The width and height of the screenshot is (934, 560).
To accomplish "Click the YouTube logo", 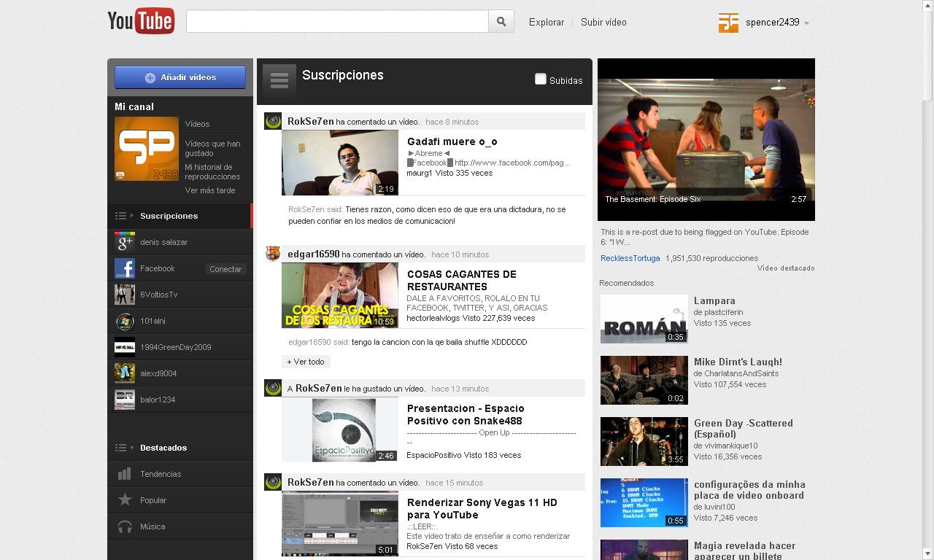I will pos(141,21).
